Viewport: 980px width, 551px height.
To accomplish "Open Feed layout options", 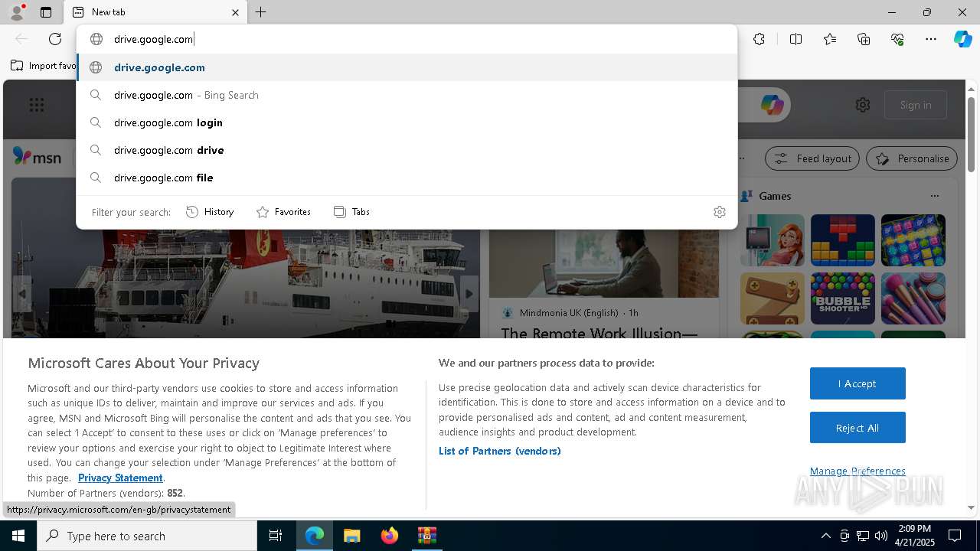I will 812,158.
